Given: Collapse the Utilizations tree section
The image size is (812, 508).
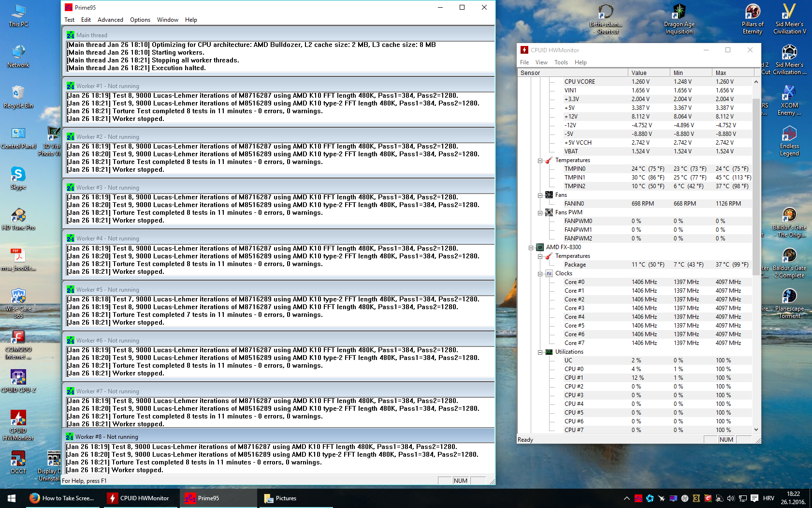Looking at the screenshot, I should (540, 352).
